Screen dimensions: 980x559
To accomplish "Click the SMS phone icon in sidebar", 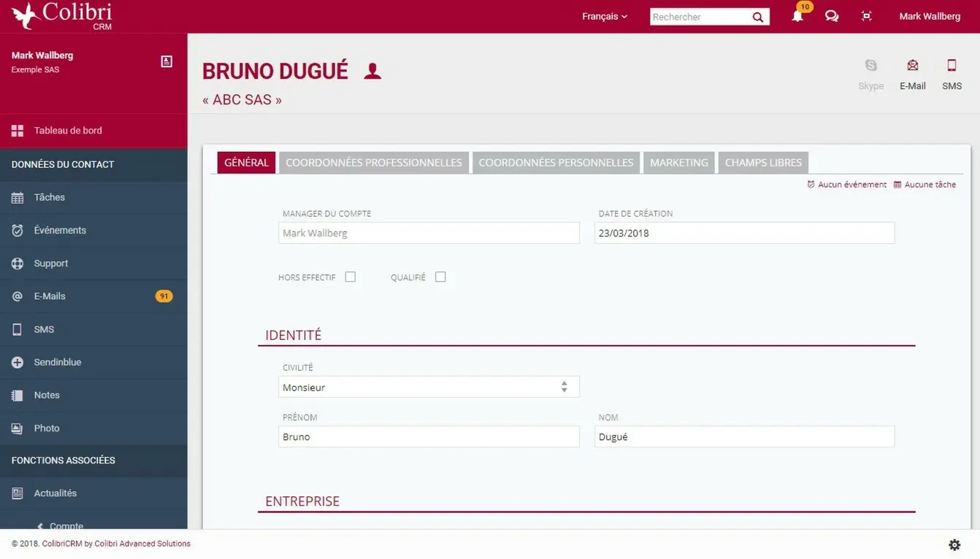I will 18,329.
